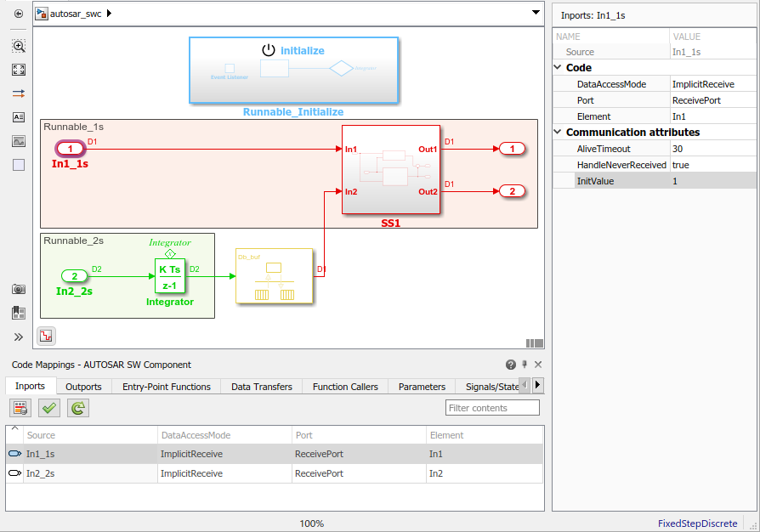Expand the autosar_swc breadcrumb arrow
The height and width of the screenshot is (532, 760).
[x=109, y=14]
